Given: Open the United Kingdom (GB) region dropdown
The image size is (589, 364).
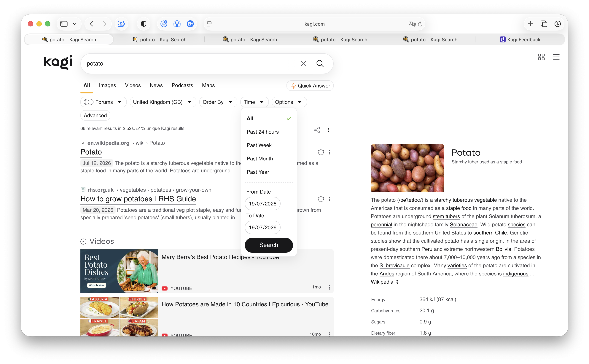Looking at the screenshot, I should 163,102.
